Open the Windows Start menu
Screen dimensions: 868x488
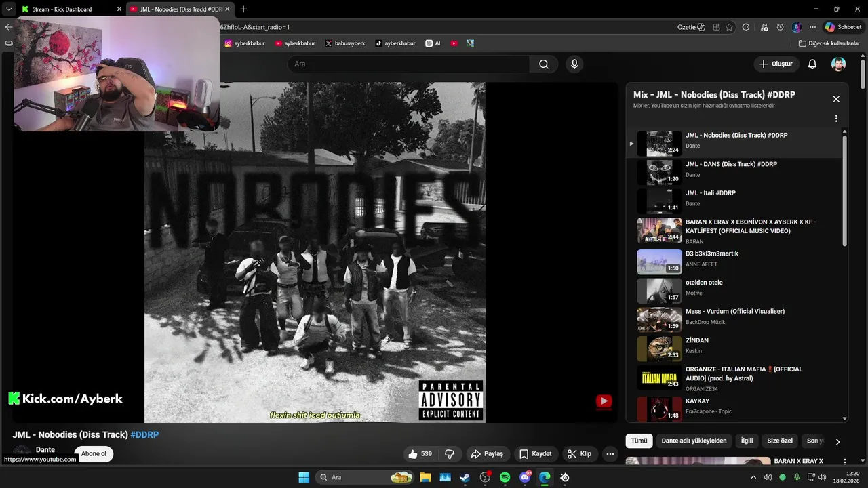click(304, 477)
